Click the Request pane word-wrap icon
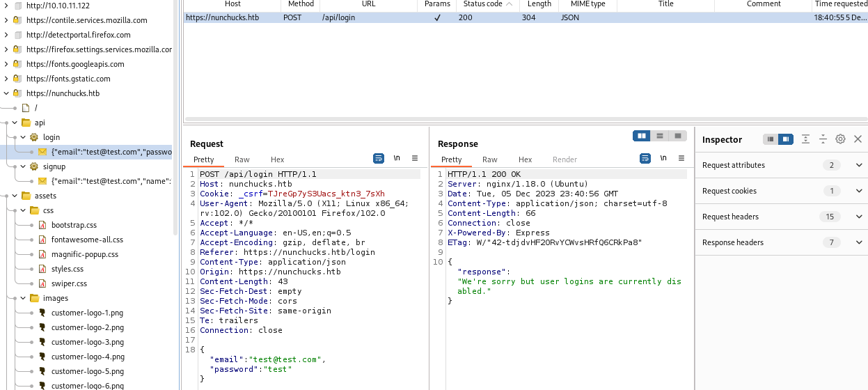Image resolution: width=868 pixels, height=390 pixels. (x=379, y=158)
